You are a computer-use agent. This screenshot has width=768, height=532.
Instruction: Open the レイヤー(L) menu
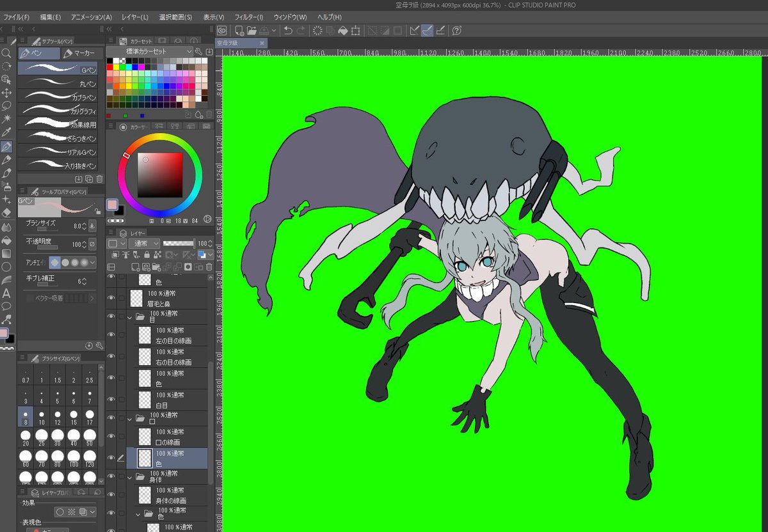tap(135, 17)
